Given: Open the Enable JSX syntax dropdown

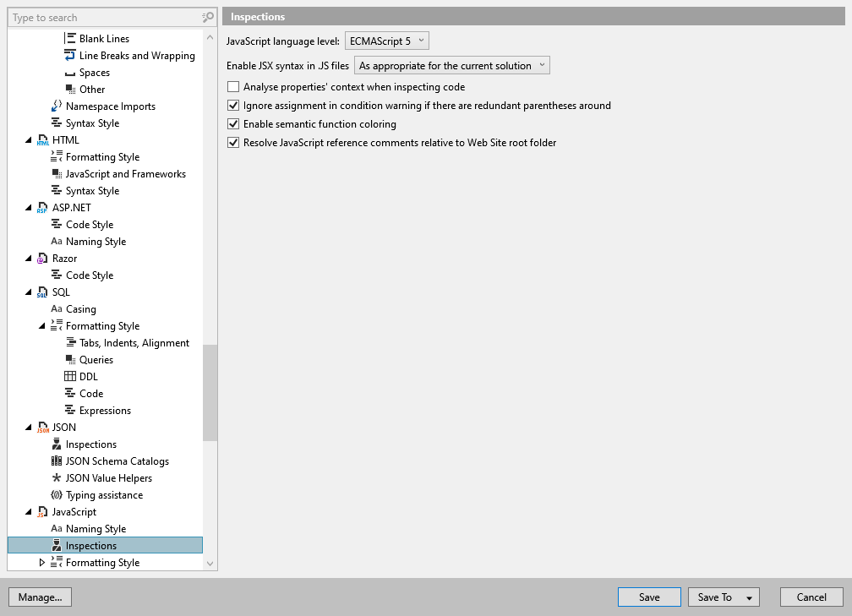Looking at the screenshot, I should [451, 65].
